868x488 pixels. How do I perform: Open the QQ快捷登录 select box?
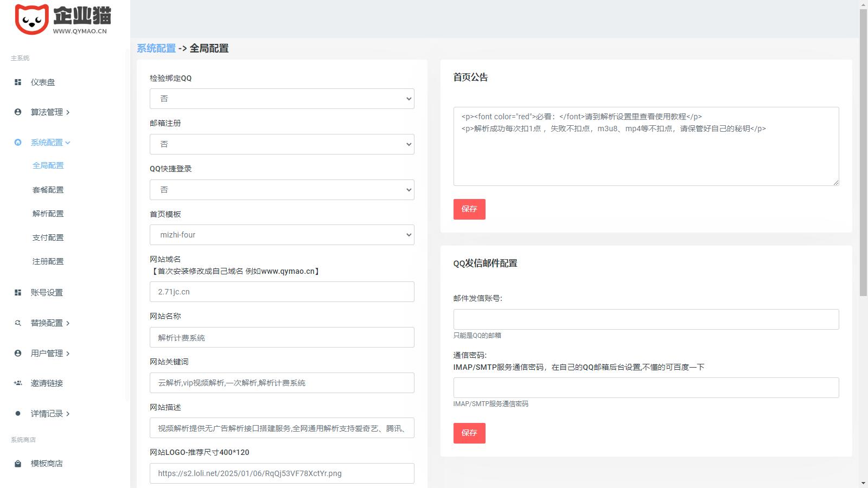point(282,190)
